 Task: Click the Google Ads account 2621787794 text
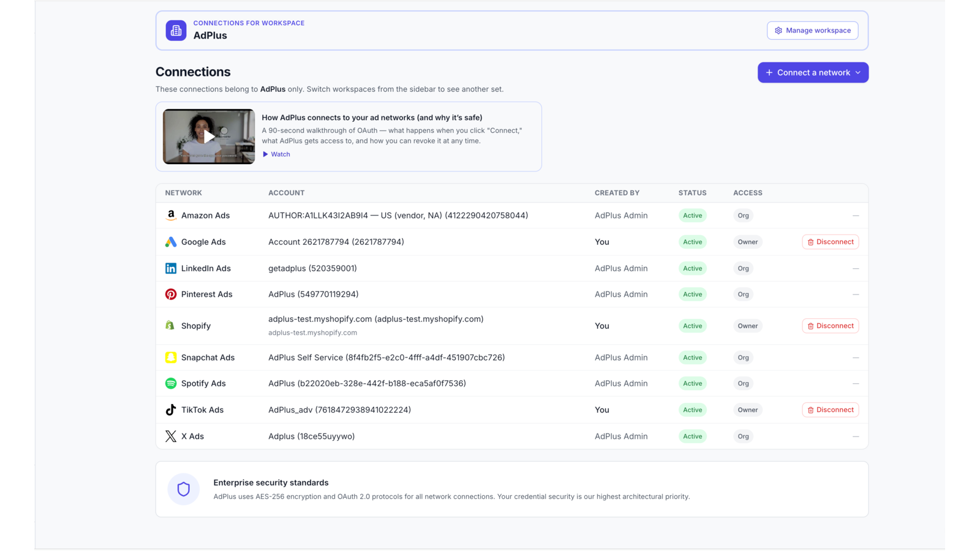pos(336,242)
